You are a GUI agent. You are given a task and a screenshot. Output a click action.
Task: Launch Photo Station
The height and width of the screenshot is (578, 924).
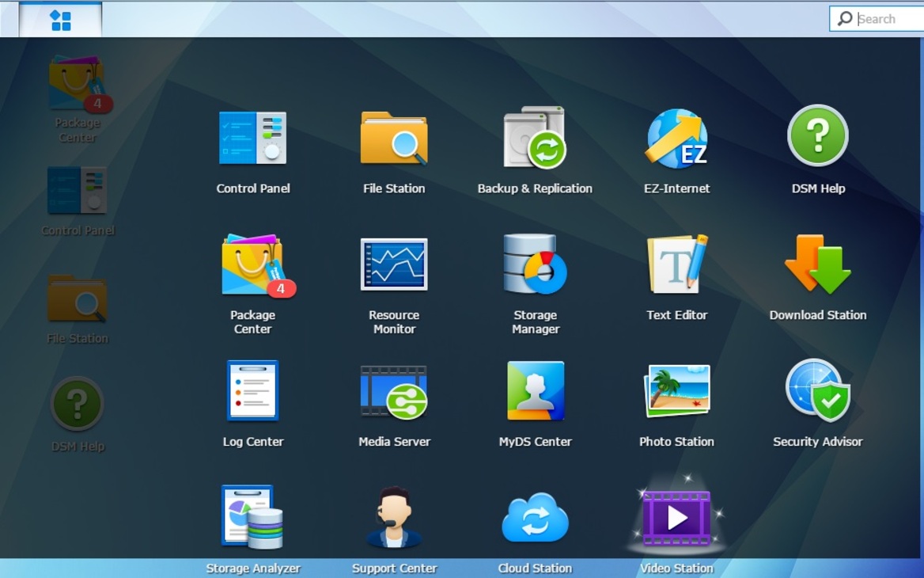pos(676,390)
